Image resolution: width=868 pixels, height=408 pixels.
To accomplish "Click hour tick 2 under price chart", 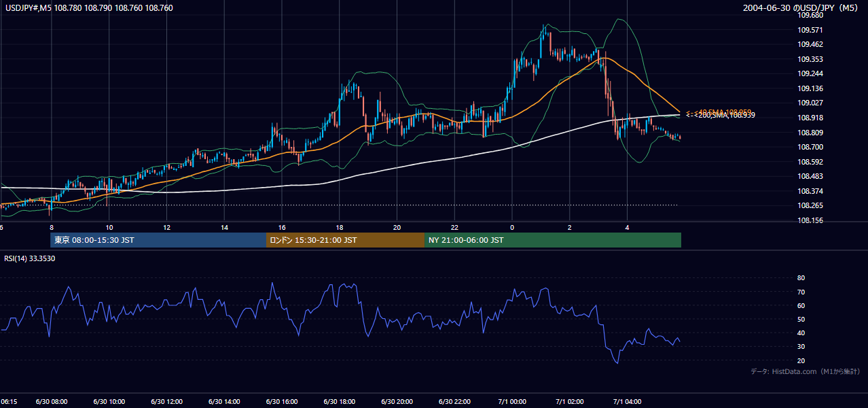I will [571, 227].
